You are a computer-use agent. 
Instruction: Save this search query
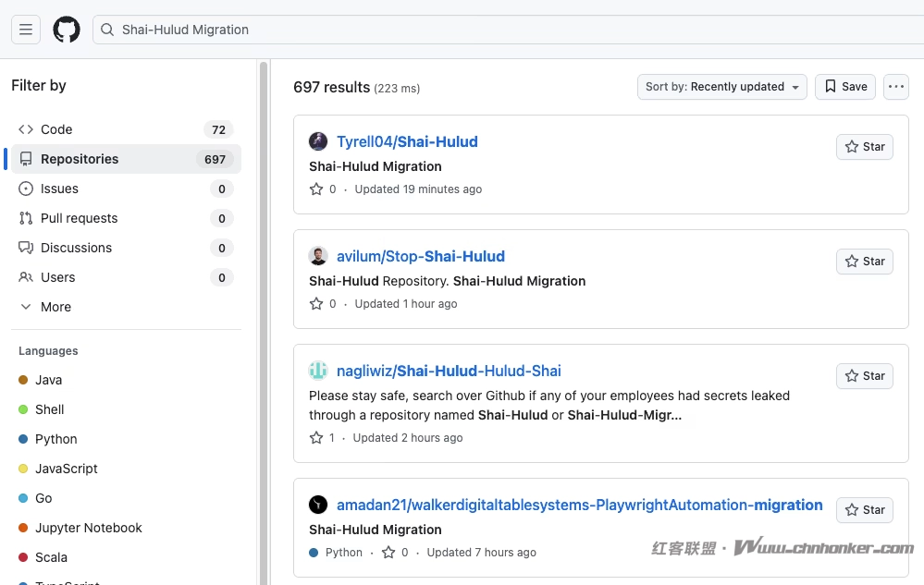click(845, 87)
